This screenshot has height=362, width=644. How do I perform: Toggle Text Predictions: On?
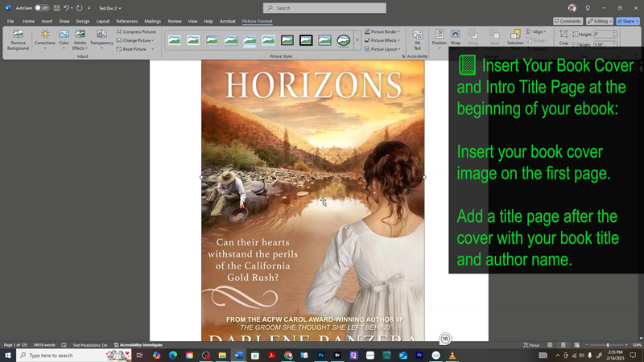coord(90,345)
